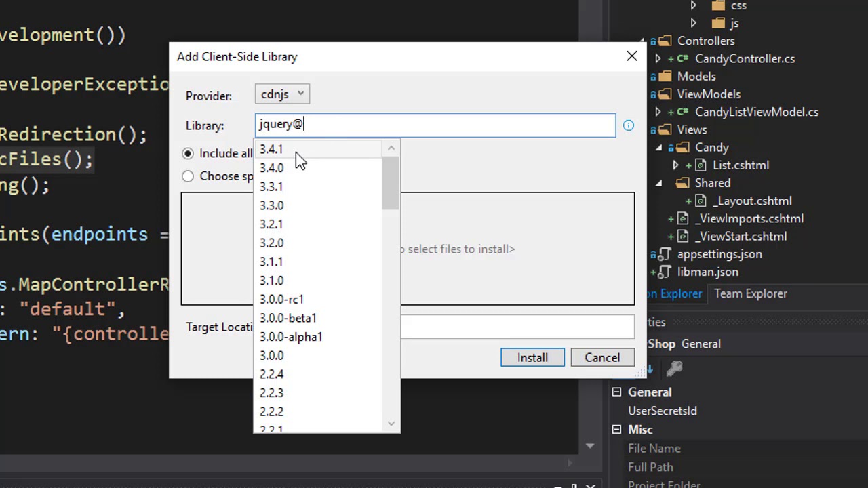Close the Add Client-Side Library dialog
Image resolution: width=868 pixels, height=488 pixels.
click(631, 56)
